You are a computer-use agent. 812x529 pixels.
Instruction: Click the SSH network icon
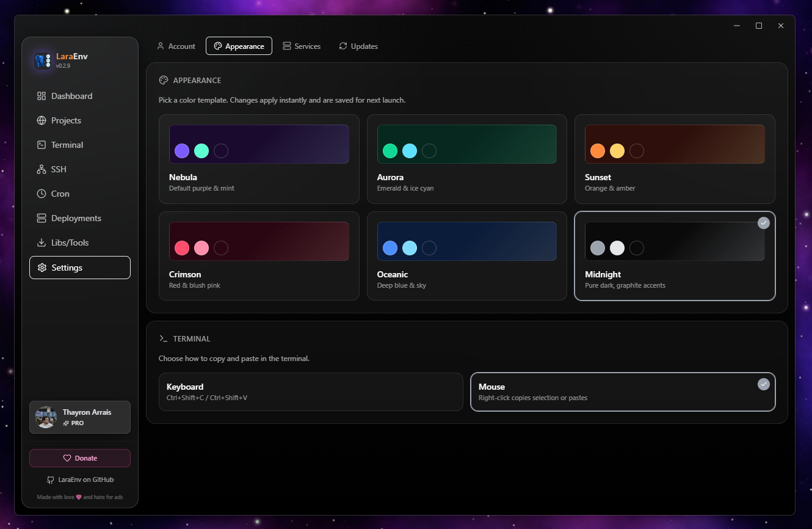tap(42, 169)
